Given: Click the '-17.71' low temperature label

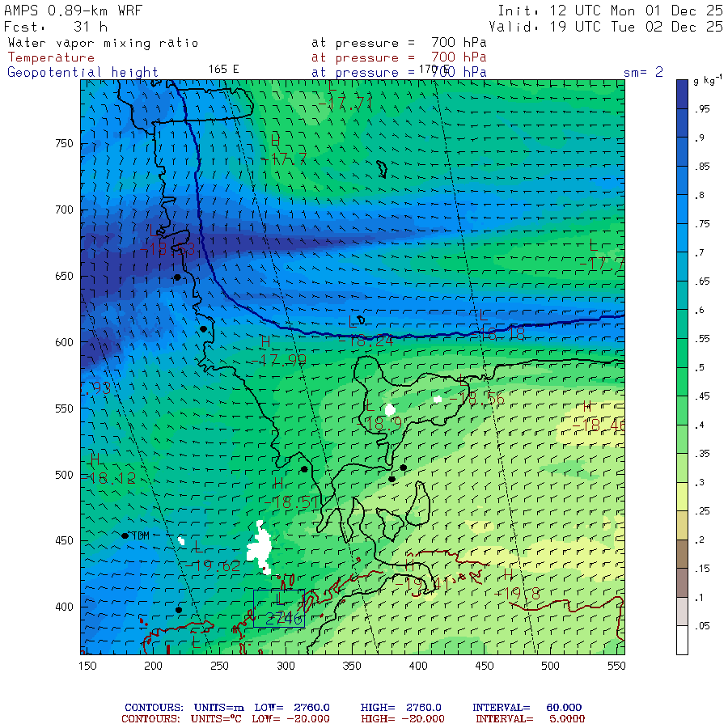Looking at the screenshot, I should pos(346,104).
